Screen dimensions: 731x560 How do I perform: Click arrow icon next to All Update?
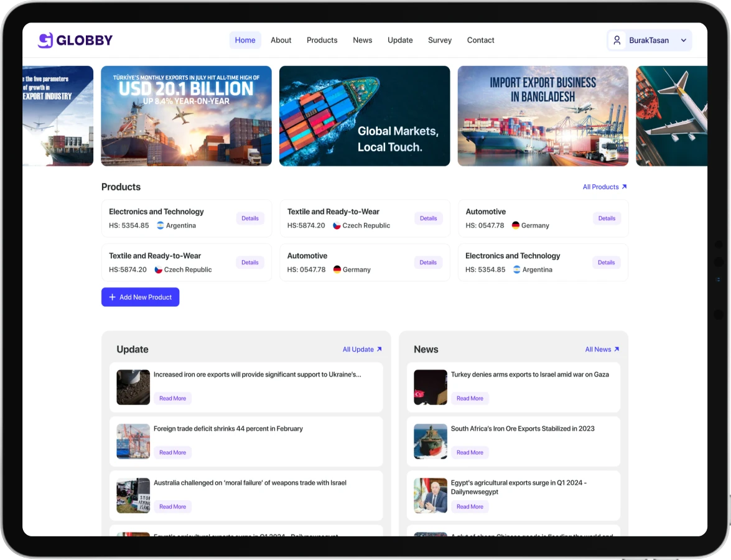pos(379,349)
